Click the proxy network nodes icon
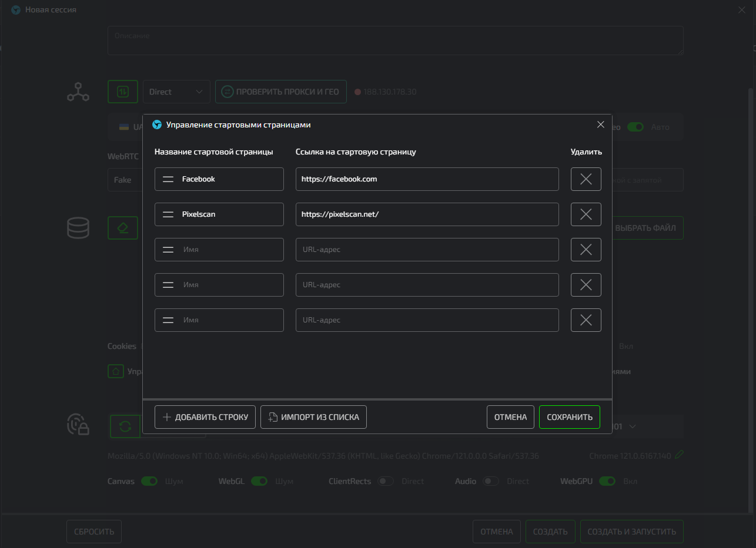The height and width of the screenshot is (548, 756). 78,92
